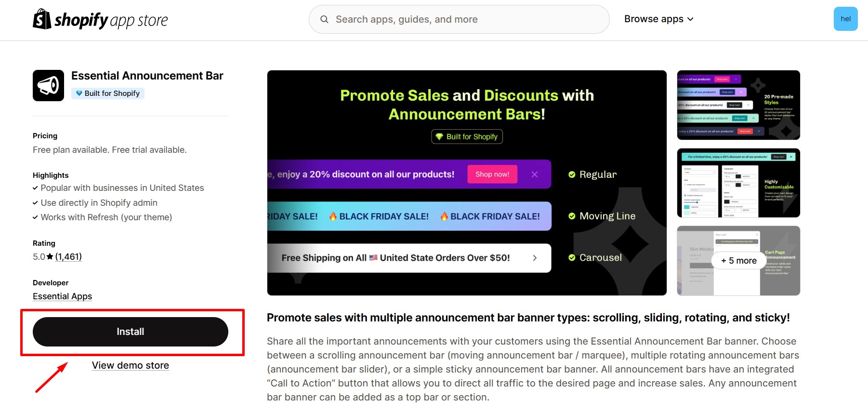Screen dimensions: 868x413
Task: Show the + 5 more screenshots
Action: click(738, 261)
